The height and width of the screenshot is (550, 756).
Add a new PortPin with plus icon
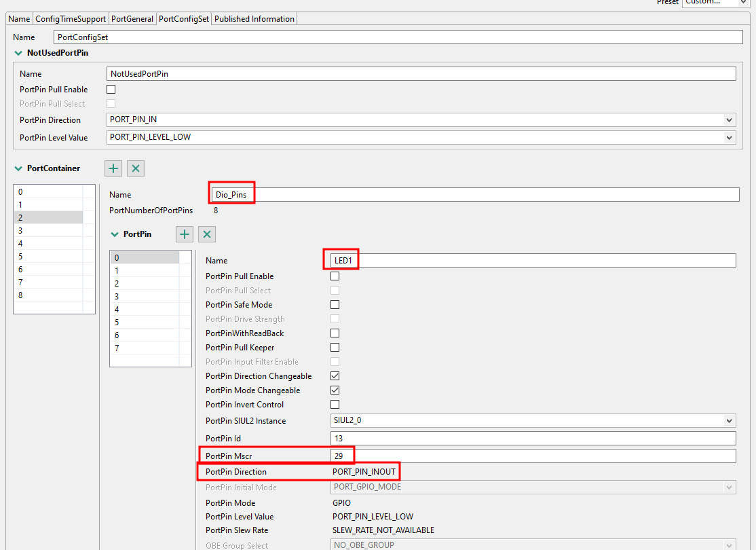(x=184, y=234)
